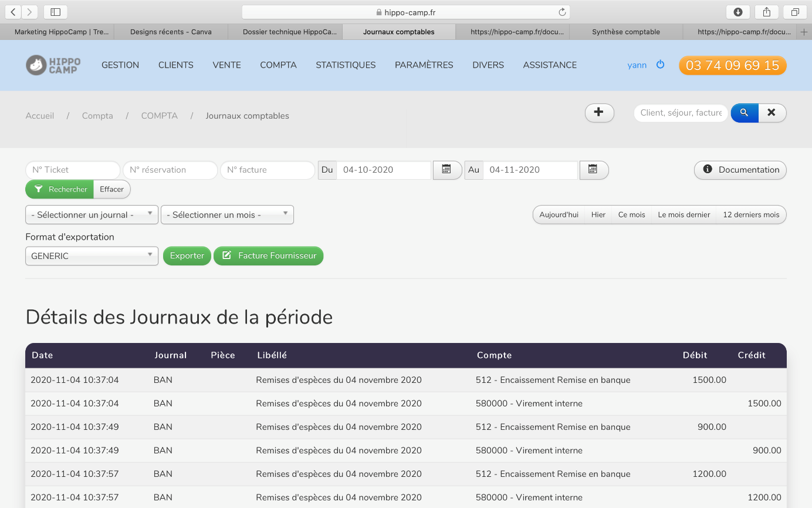812x508 pixels.
Task: Expand the Sélectionner un journal dropdown
Action: pyautogui.click(x=92, y=215)
